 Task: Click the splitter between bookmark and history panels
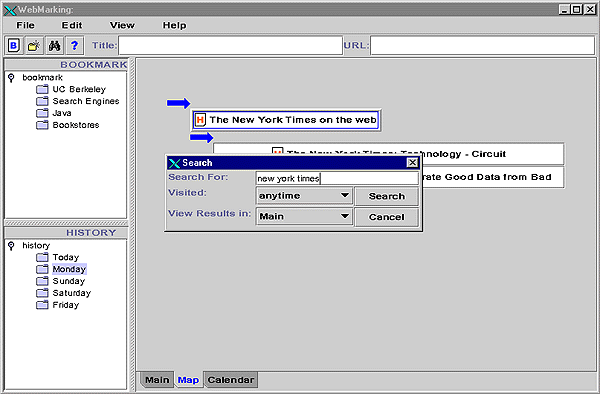click(x=66, y=223)
